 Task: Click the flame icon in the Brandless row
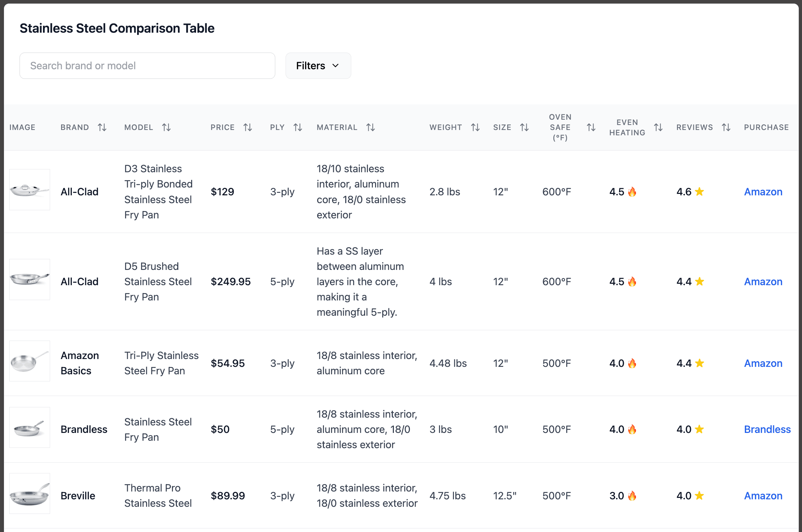(x=632, y=429)
